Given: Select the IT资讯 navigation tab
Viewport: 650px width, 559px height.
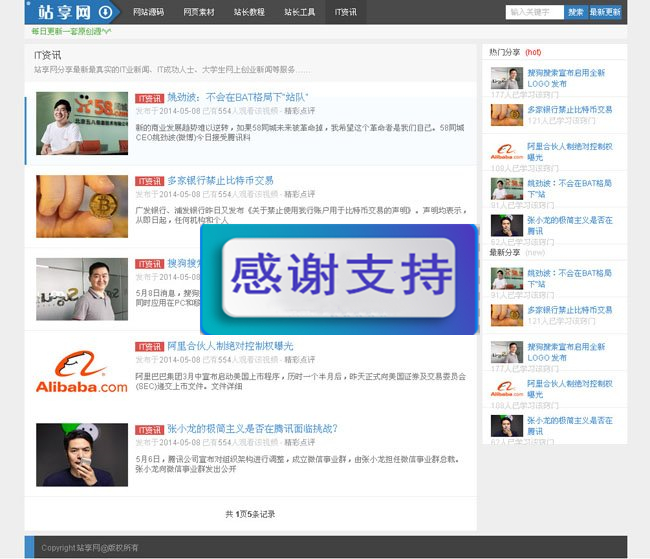Looking at the screenshot, I should click(346, 12).
